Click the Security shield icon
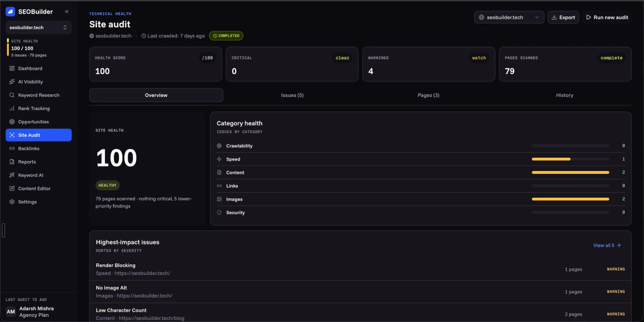Image resolution: width=644 pixels, height=322 pixels. click(219, 213)
